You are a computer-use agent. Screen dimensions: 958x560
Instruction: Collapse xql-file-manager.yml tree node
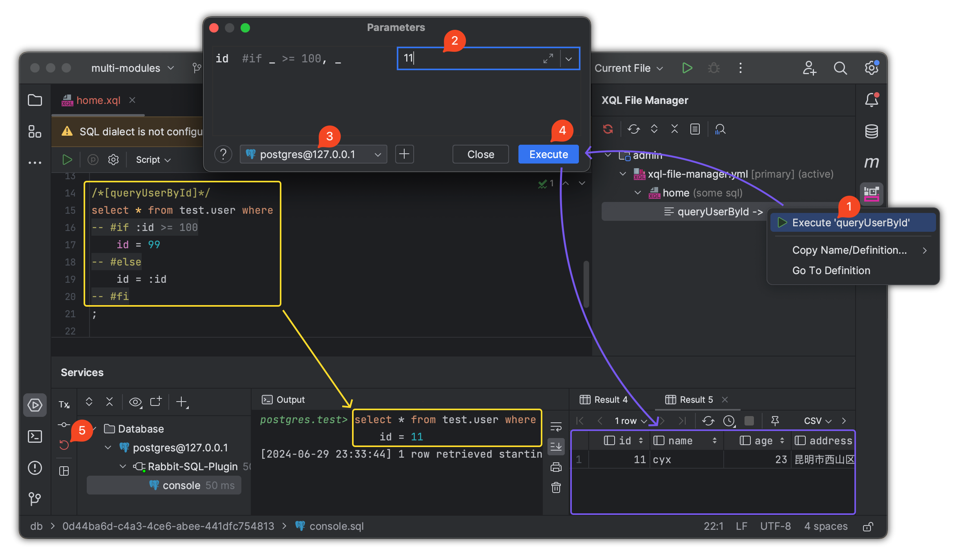[623, 174]
